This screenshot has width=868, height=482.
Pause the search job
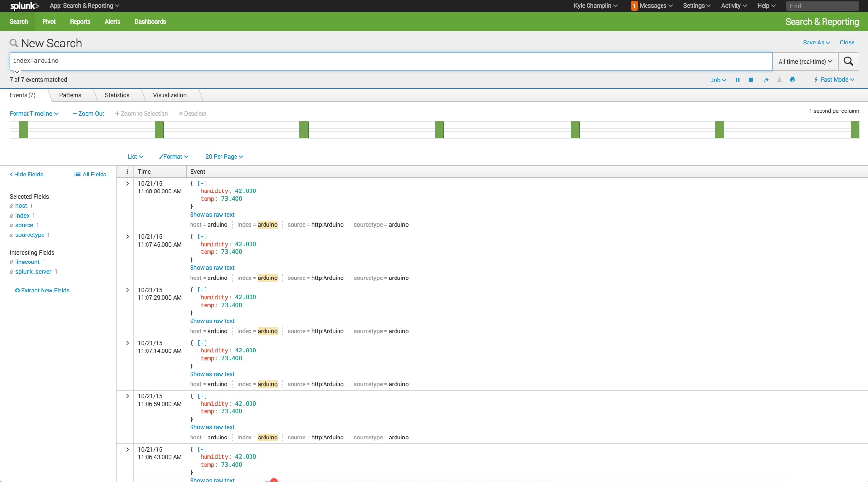(737, 80)
